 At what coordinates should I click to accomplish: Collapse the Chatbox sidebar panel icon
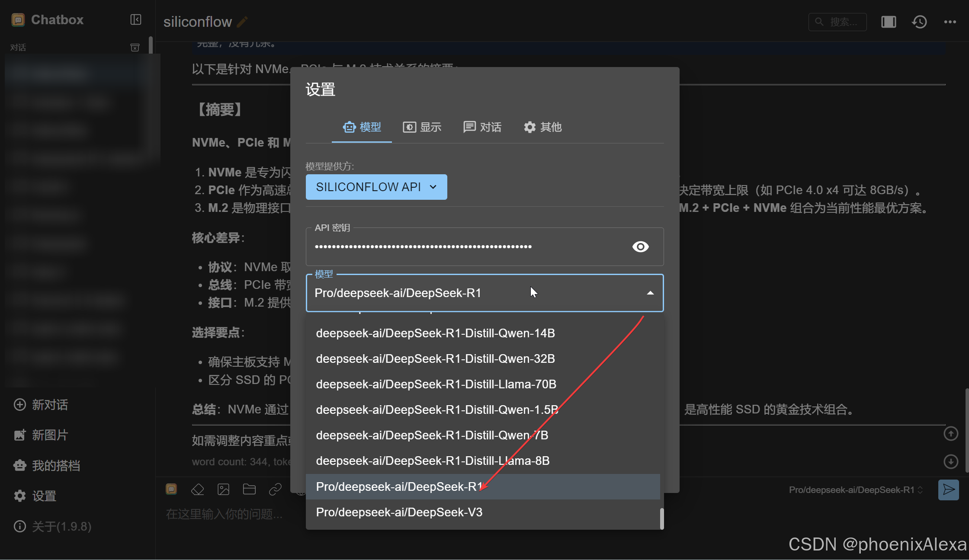click(x=135, y=20)
